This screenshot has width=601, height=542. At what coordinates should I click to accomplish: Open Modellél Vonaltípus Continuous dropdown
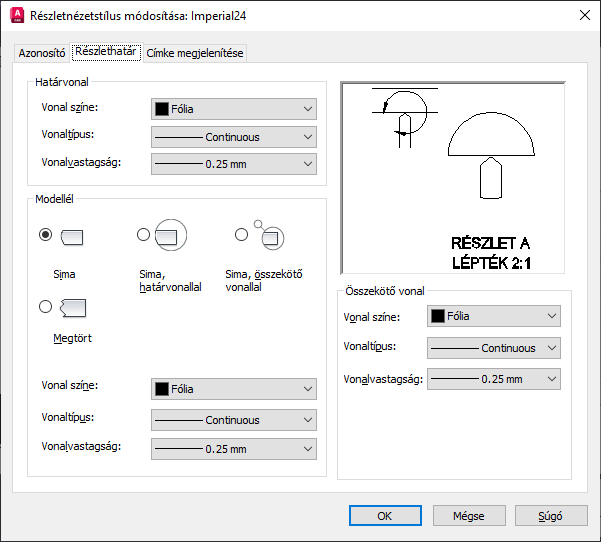(x=234, y=420)
